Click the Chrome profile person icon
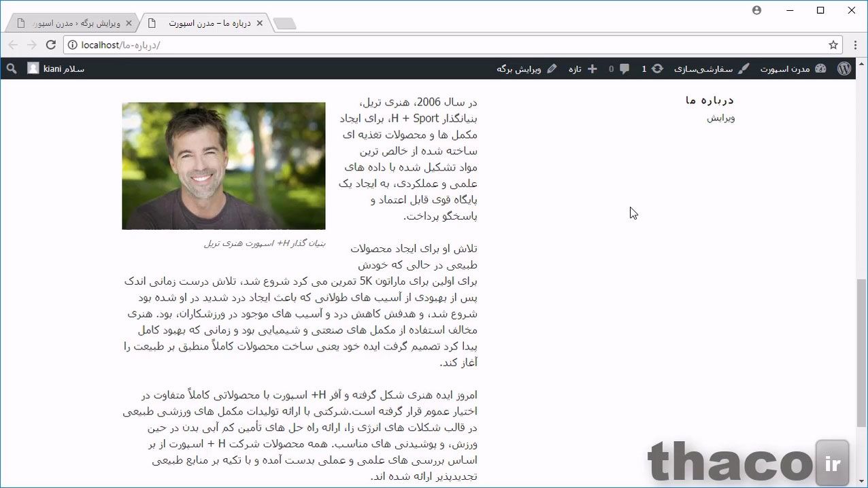Screen dimensions: 868x488 pyautogui.click(x=756, y=10)
